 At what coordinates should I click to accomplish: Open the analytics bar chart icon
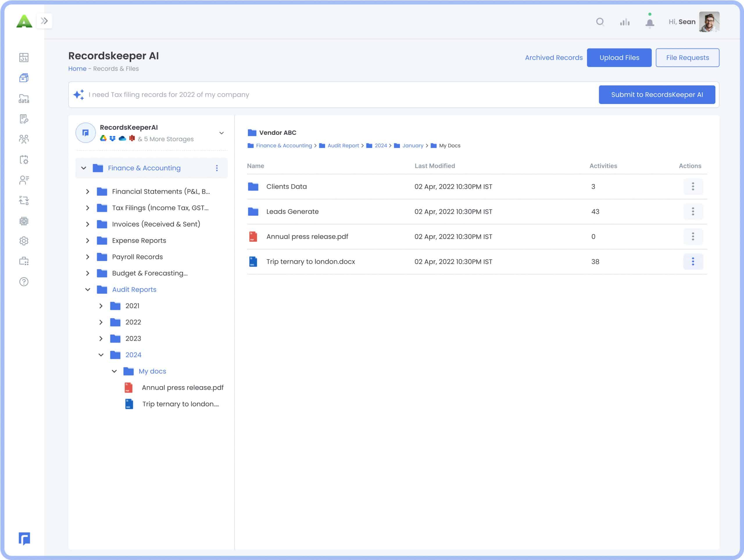click(625, 22)
